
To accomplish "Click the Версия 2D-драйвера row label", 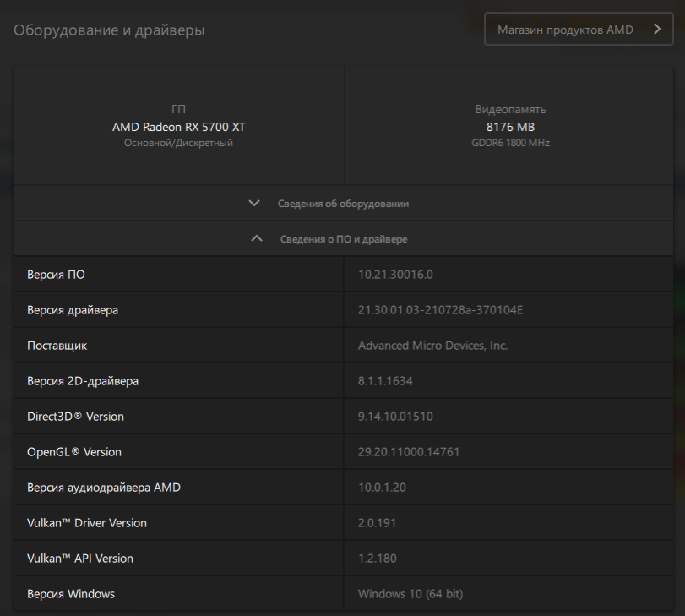I will tap(83, 381).
